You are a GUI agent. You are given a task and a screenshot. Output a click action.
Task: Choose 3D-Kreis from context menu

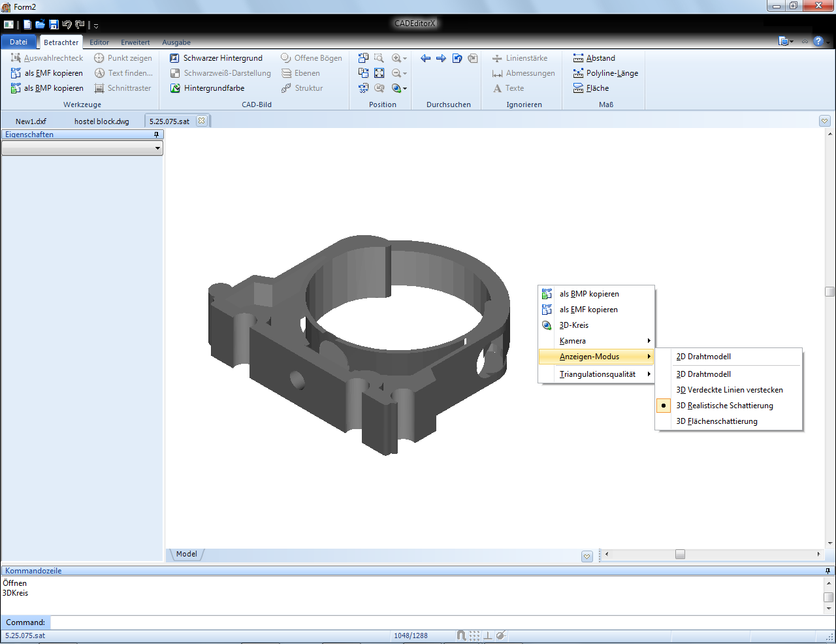pyautogui.click(x=573, y=325)
